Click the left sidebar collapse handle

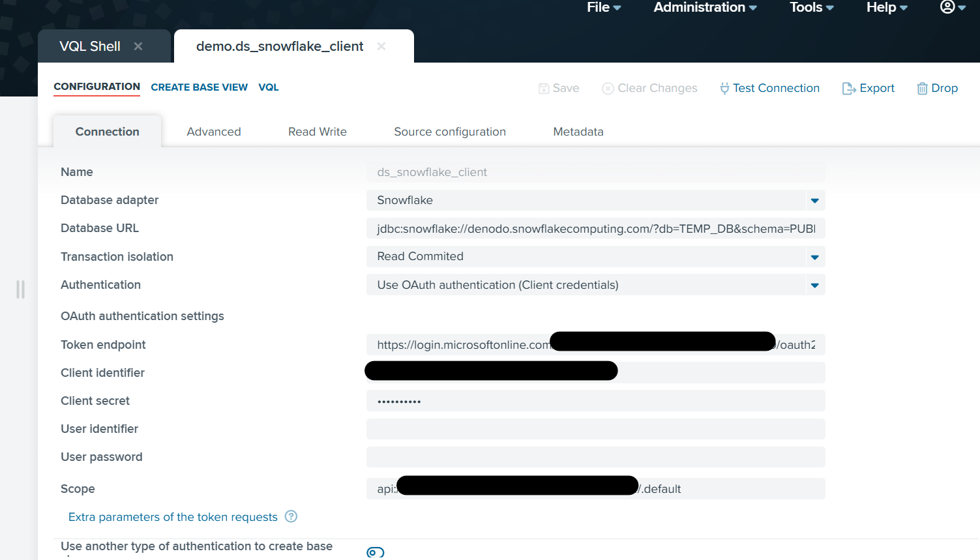(20, 289)
